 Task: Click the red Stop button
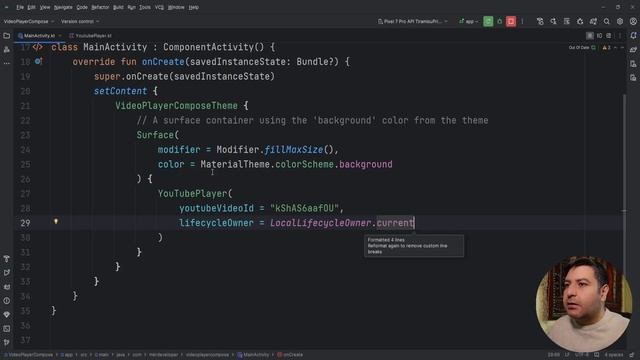pyautogui.click(x=511, y=21)
